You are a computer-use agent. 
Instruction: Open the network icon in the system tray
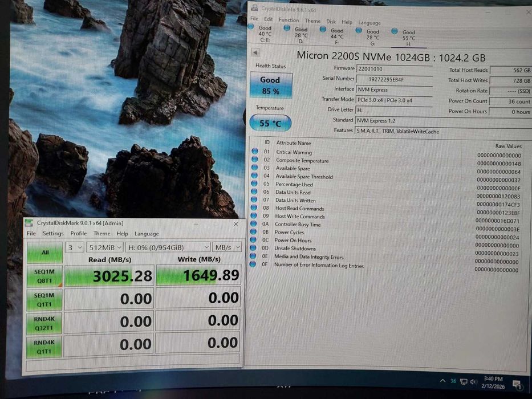pyautogui.click(x=464, y=382)
